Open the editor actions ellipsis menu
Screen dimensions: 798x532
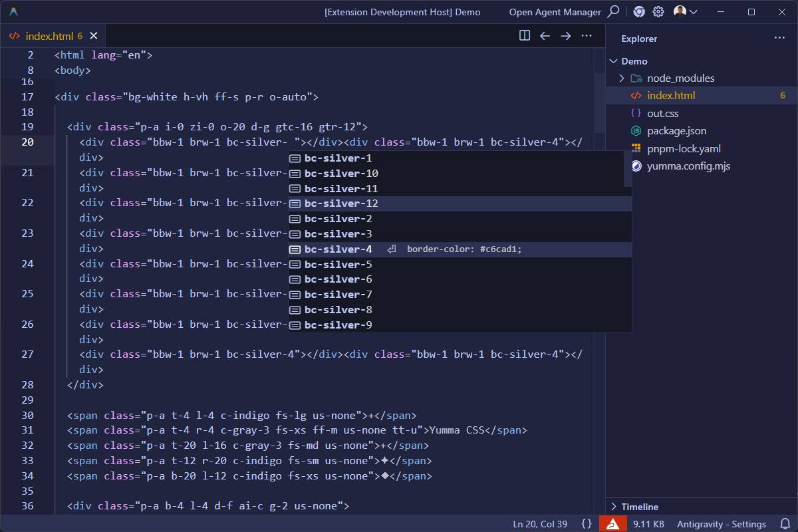[x=586, y=35]
